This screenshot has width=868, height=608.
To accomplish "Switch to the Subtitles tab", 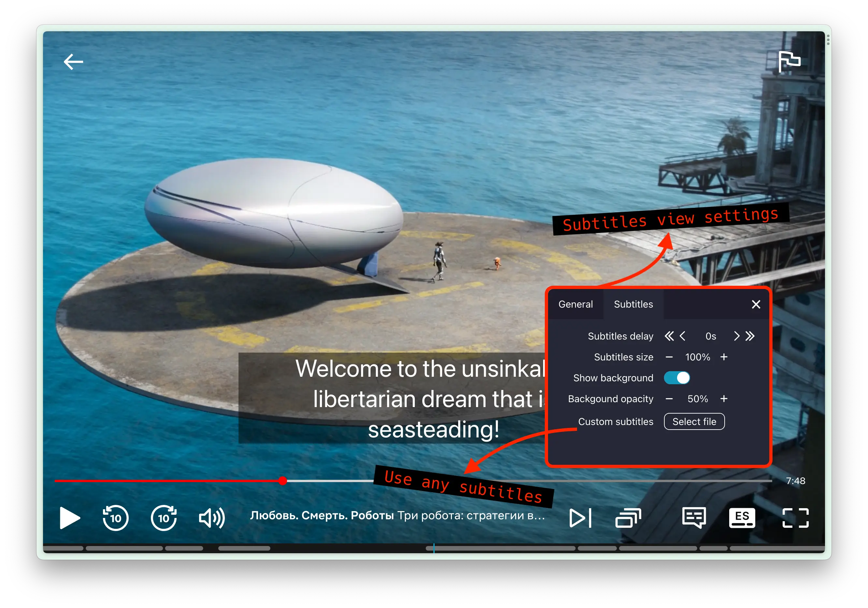I will pyautogui.click(x=632, y=304).
